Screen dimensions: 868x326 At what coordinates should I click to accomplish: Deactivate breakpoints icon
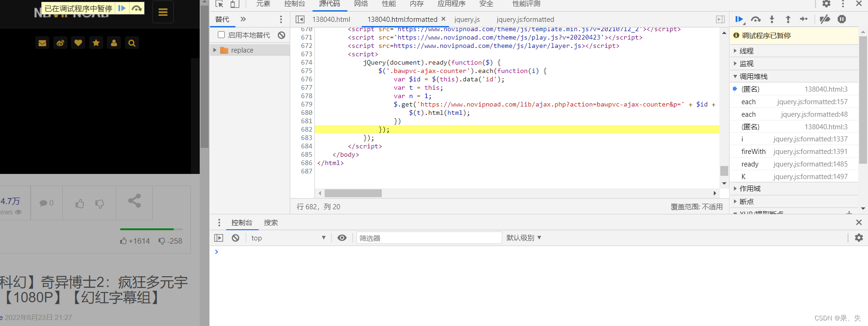pos(825,19)
